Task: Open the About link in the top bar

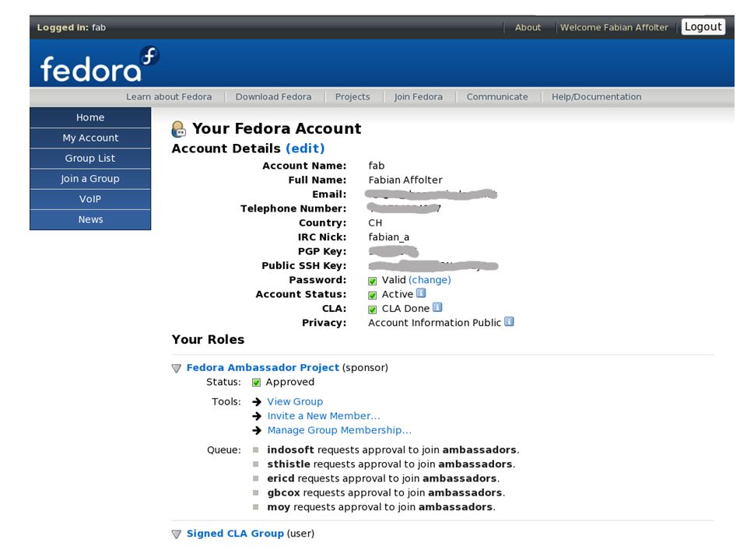Action: click(528, 28)
